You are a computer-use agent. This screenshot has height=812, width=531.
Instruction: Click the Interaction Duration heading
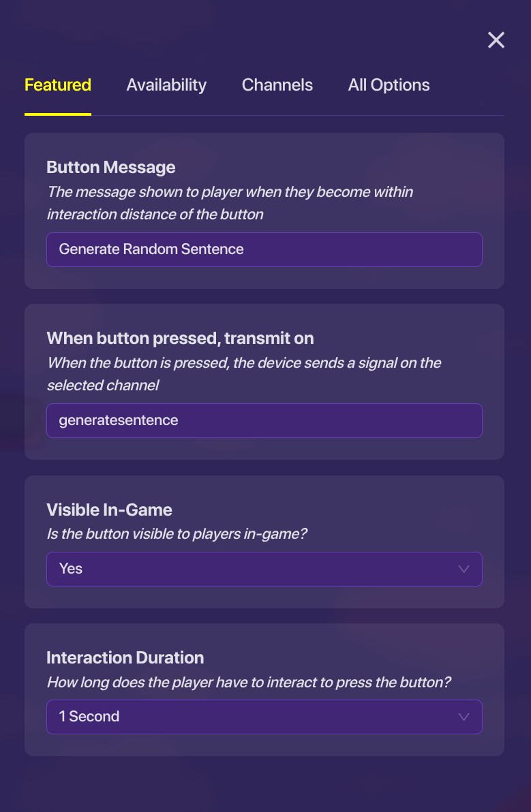click(x=125, y=658)
